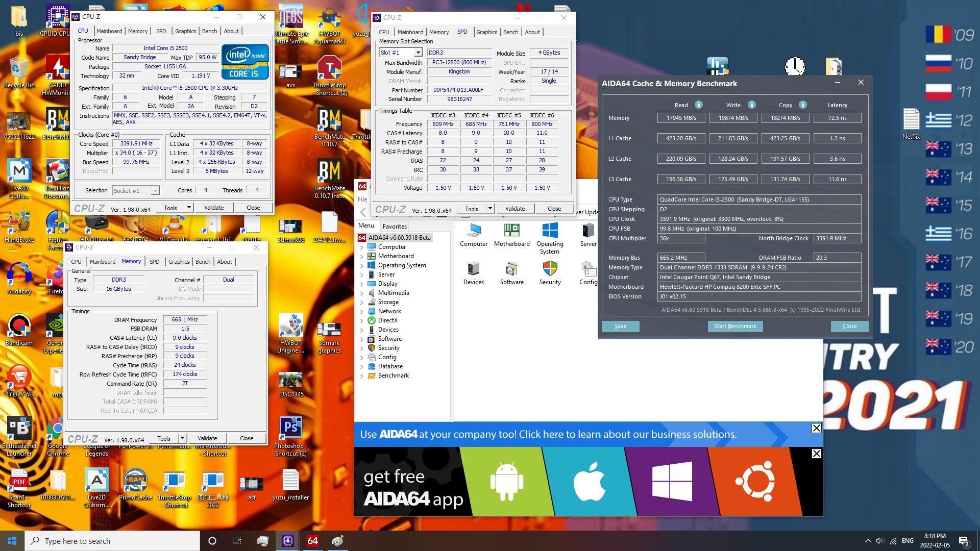Image resolution: width=980 pixels, height=551 pixels.
Task: Open the Tools dropdown arrow in CPU-Z SPD window
Action: pyautogui.click(x=490, y=209)
